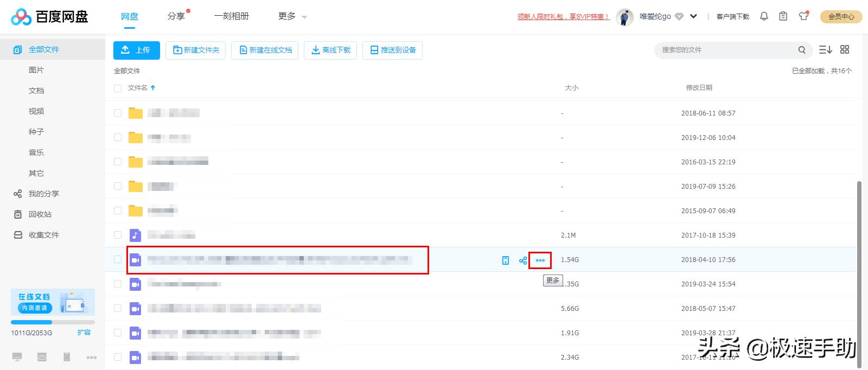868x370 pixels.
Task: Click the folder icon dated 2016-03-15 22:19
Action: 136,162
